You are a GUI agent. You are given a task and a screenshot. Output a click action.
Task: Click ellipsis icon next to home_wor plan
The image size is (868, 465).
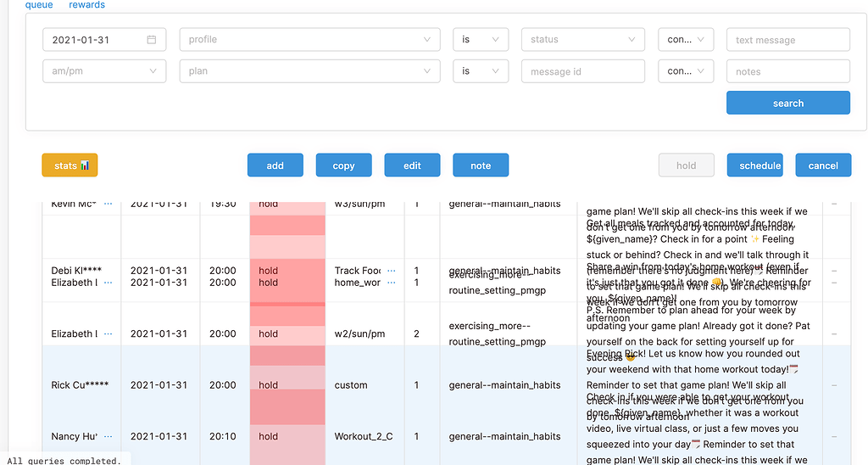(392, 283)
